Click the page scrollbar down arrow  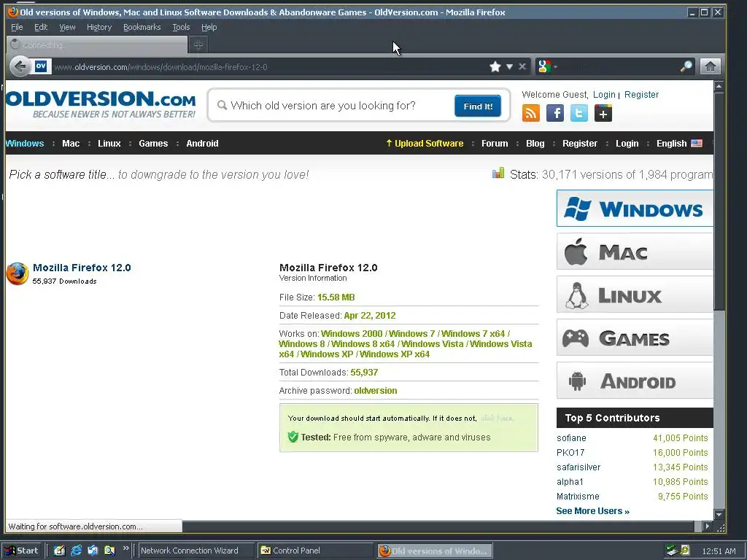pos(719,515)
